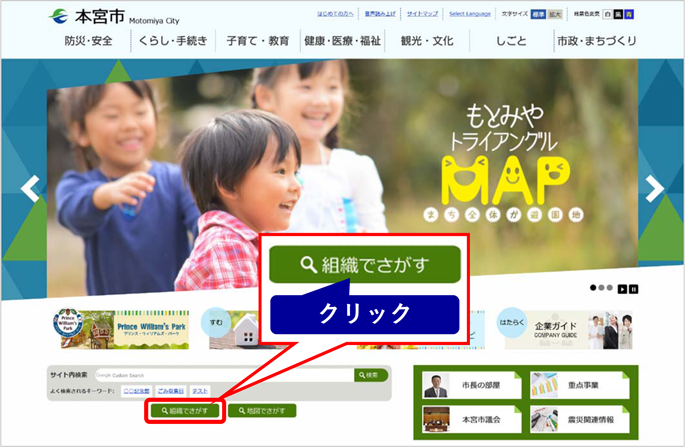The image size is (685, 447).
Task: Set text size to 拡大
Action: click(x=555, y=14)
